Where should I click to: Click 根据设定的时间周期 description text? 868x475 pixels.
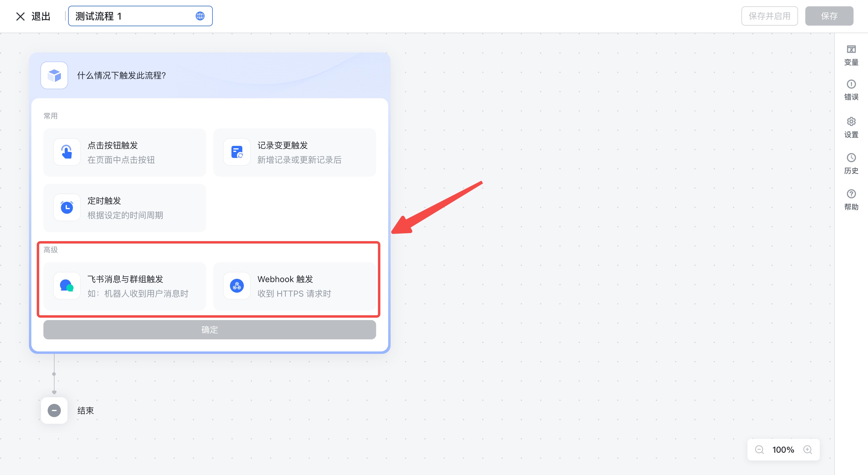coord(125,215)
